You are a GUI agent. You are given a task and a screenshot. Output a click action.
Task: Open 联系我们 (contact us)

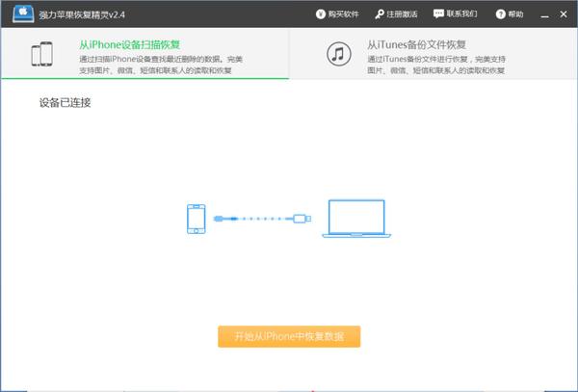pyautogui.click(x=456, y=14)
